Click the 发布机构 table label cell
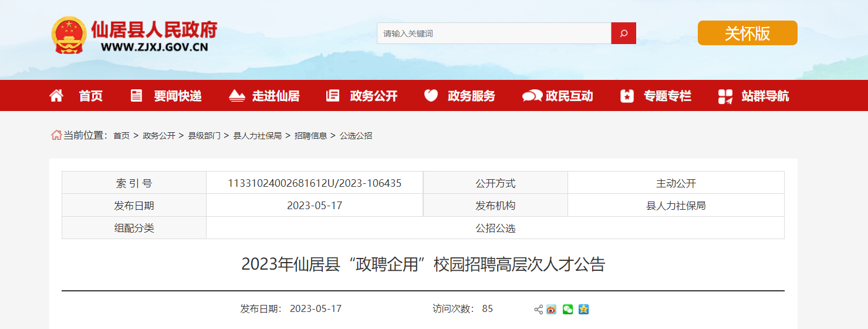Screen dimensions: 868x329 click(x=495, y=206)
